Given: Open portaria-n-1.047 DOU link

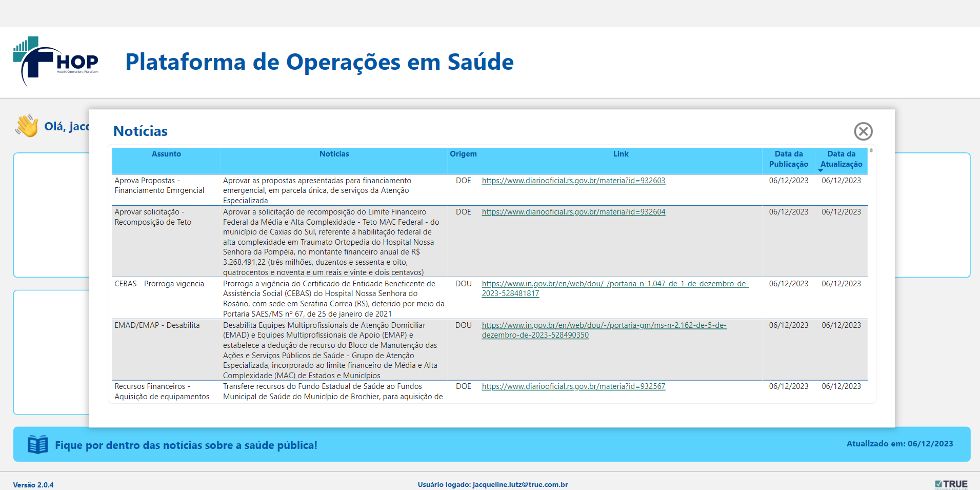Looking at the screenshot, I should click(x=615, y=288).
